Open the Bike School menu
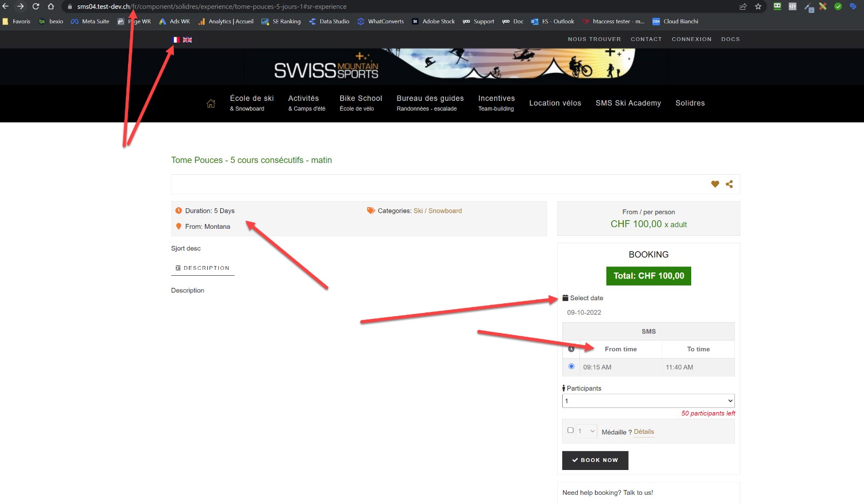The image size is (864, 504). point(361,103)
